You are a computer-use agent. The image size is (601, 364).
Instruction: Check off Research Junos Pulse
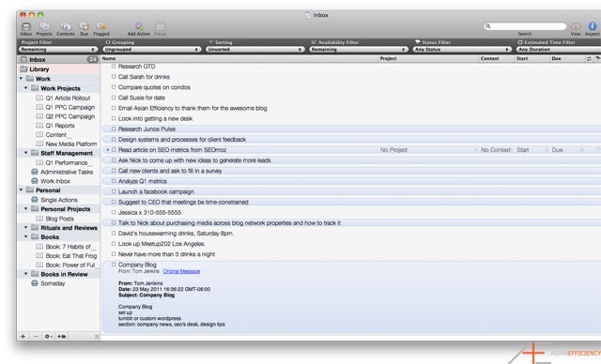(x=114, y=129)
